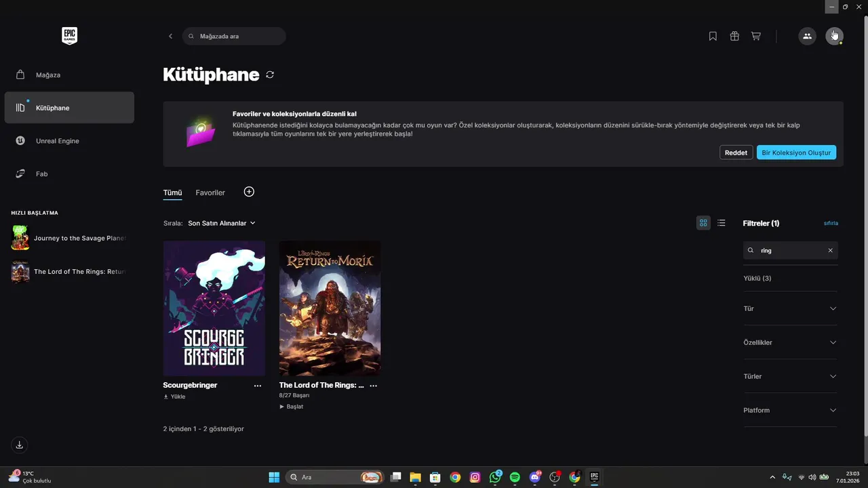
Task: Open the Scourgebringer cover art
Action: 214,308
